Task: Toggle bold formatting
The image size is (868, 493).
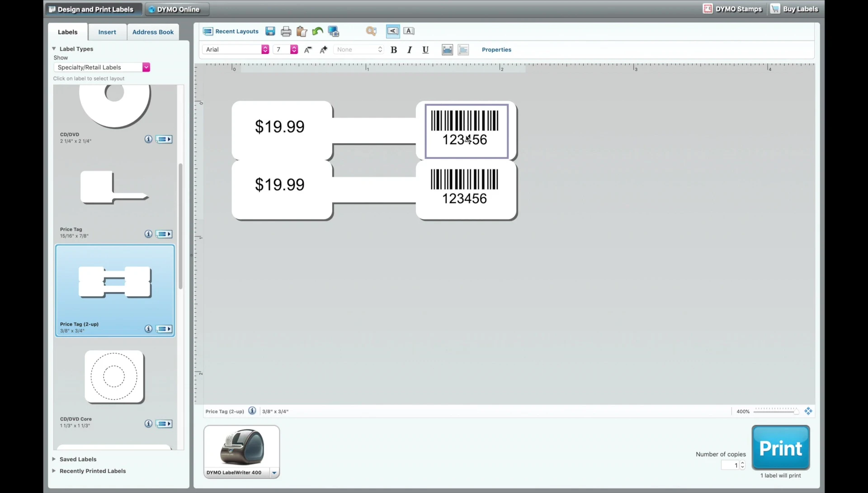Action: click(x=394, y=50)
